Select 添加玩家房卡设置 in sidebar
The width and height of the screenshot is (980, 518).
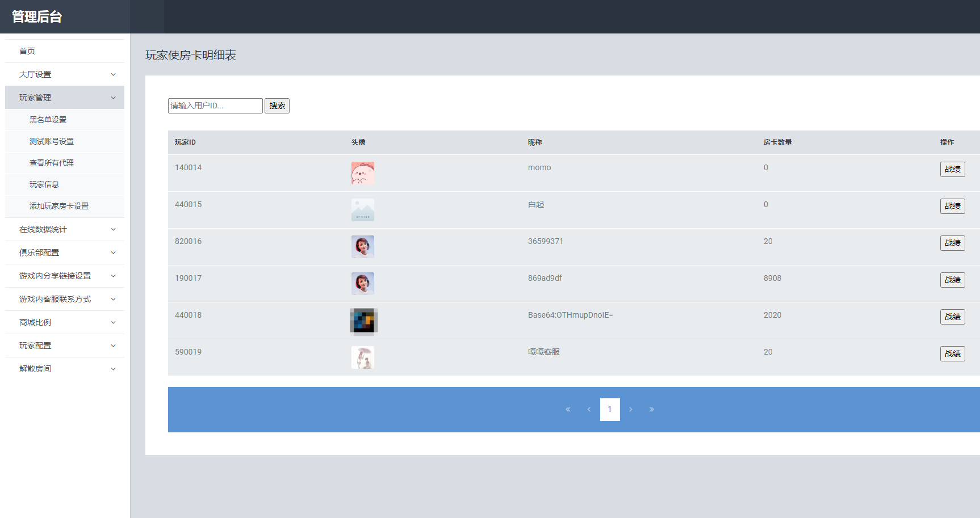[x=59, y=206]
